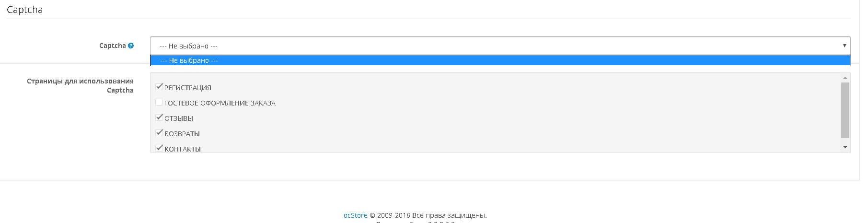Open the Captcha select box
This screenshot has height=223, width=868.
(x=500, y=46)
